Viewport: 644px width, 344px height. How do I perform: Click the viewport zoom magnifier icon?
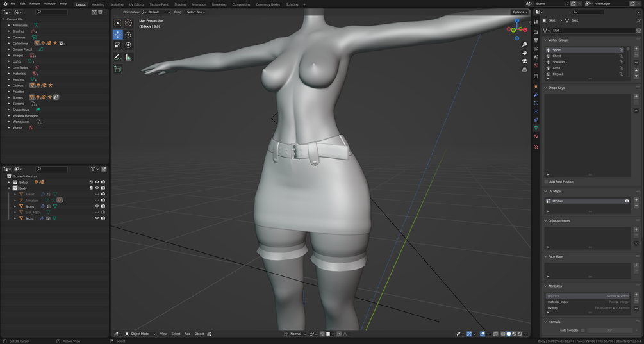[x=524, y=44]
